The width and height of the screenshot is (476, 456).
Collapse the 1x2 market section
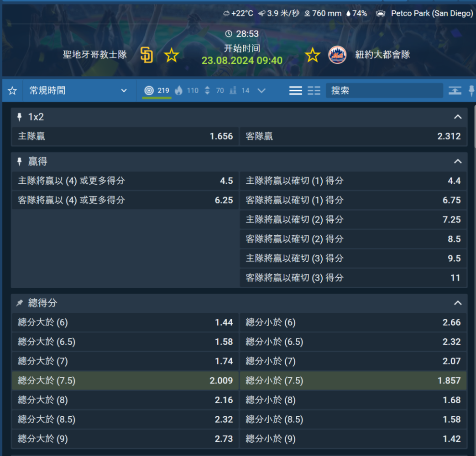(458, 117)
